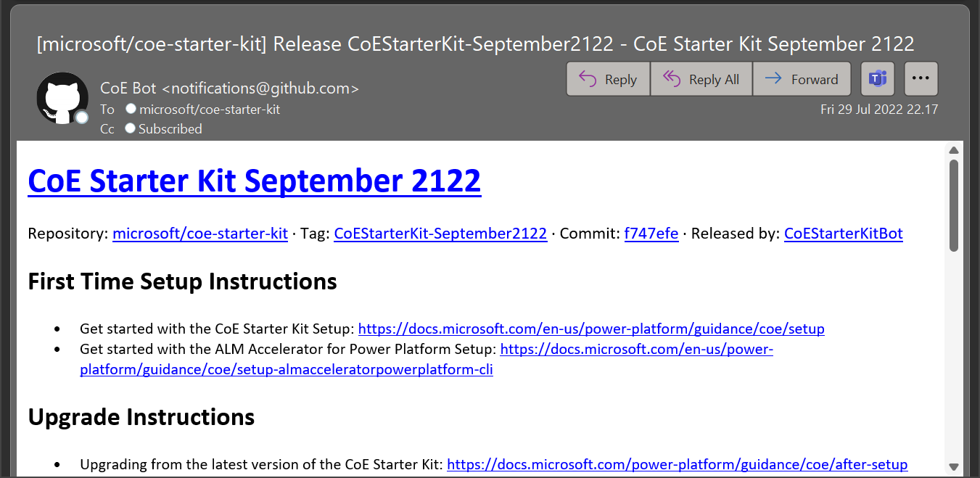The height and width of the screenshot is (478, 980).
Task: Open the after-setup upgrade instructions link
Action: [677, 464]
